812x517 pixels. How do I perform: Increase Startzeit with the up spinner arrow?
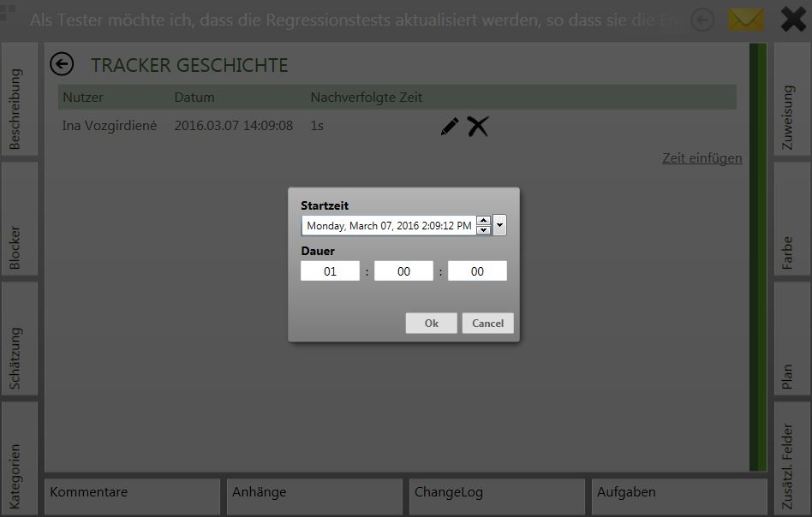(x=483, y=221)
